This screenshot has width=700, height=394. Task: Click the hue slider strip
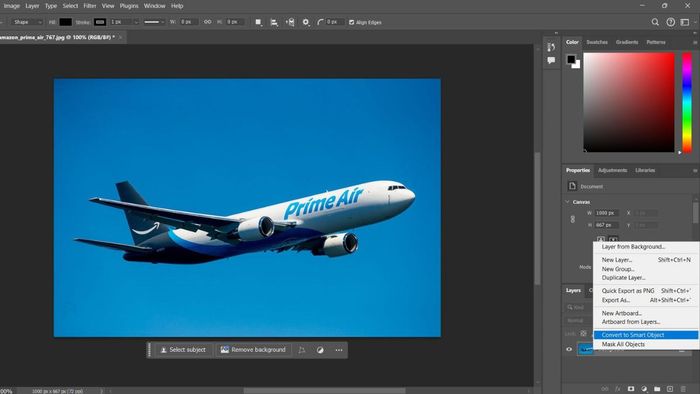(x=687, y=103)
